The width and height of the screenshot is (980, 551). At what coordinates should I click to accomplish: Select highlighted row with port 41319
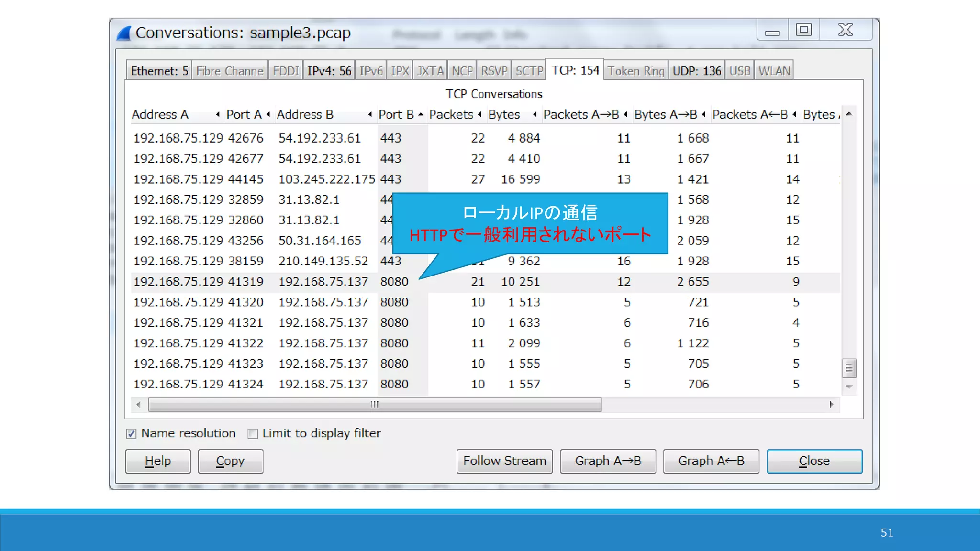click(x=485, y=282)
